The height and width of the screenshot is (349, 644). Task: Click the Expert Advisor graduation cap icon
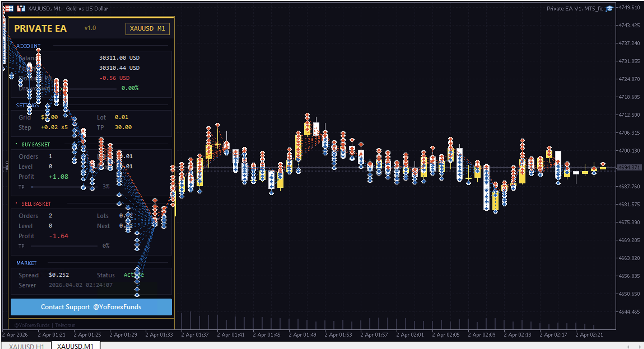(x=609, y=9)
